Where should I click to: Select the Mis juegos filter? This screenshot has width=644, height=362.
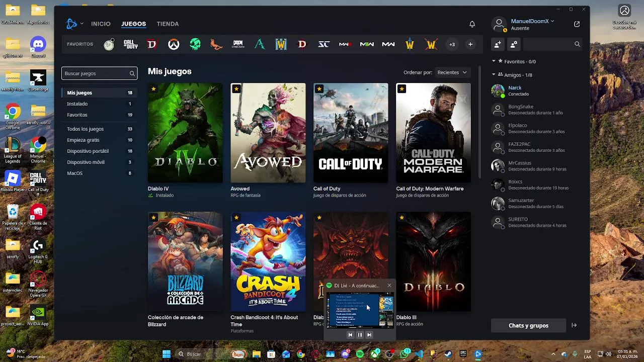[x=100, y=93]
